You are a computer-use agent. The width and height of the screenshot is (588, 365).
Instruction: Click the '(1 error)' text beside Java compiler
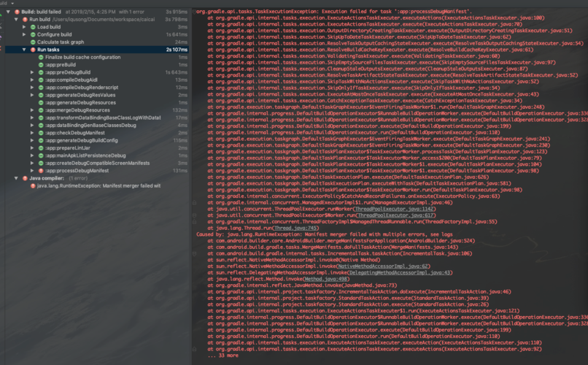pyautogui.click(x=78, y=178)
